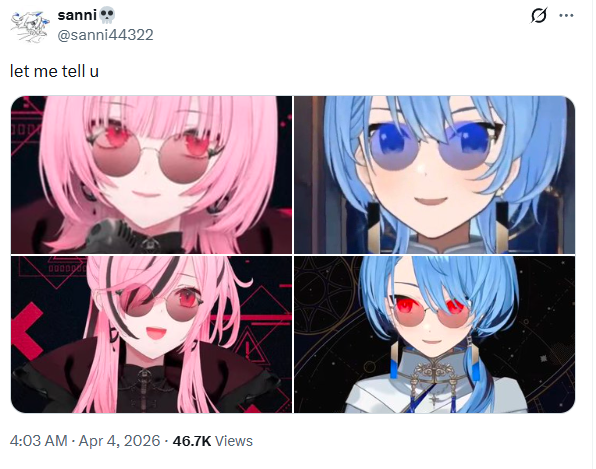Click the Views label
This screenshot has height=469, width=596.
click(234, 441)
